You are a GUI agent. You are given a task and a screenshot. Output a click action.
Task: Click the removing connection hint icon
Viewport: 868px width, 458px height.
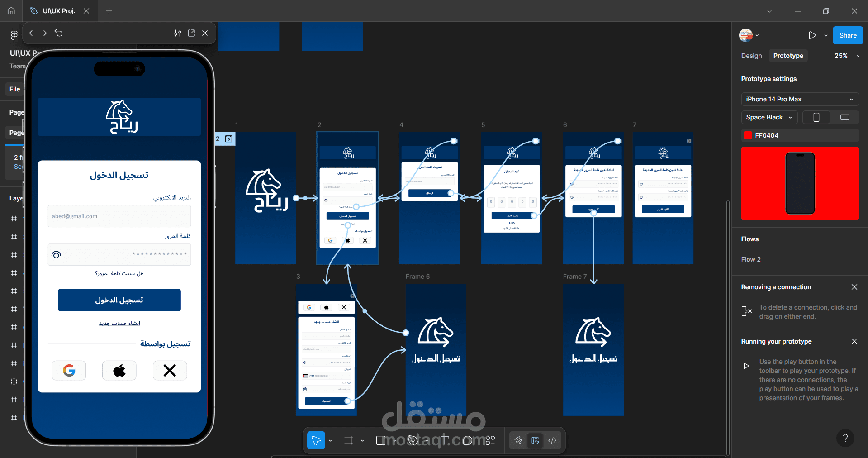pos(747,311)
